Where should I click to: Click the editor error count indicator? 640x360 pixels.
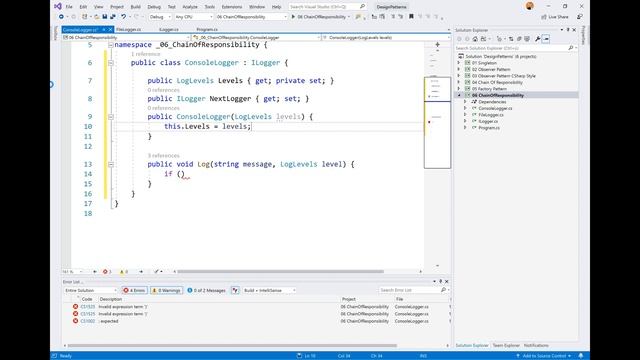(x=107, y=271)
